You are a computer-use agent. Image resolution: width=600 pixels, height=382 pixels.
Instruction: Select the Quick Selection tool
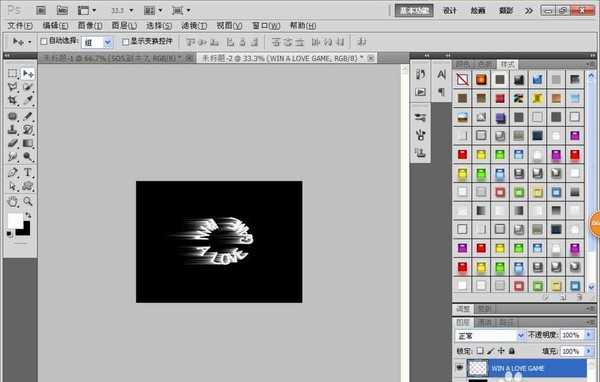point(28,87)
